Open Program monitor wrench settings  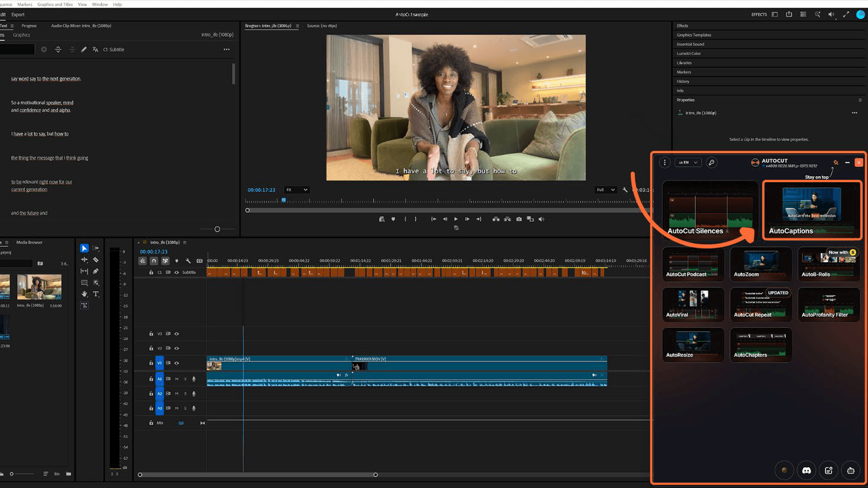pos(625,190)
